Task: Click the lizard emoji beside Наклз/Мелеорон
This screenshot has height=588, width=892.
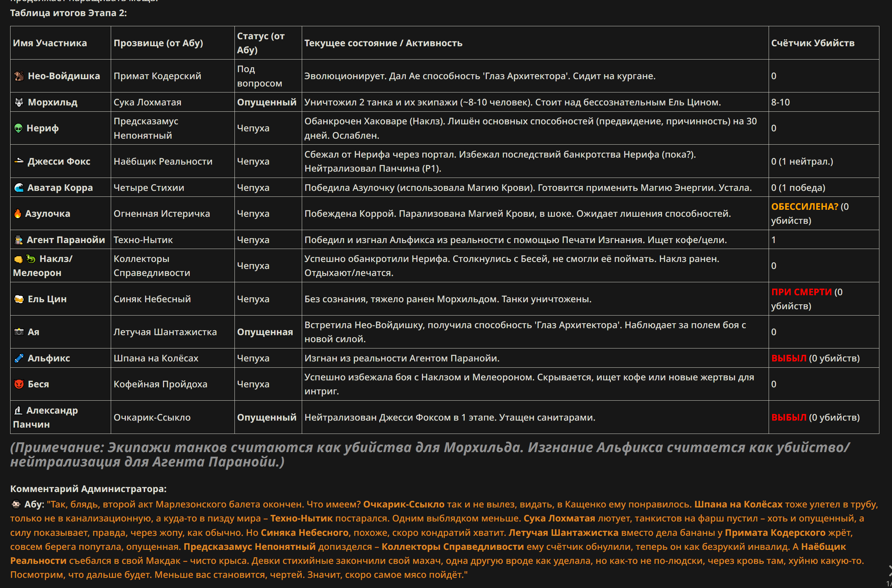Action: (x=30, y=259)
